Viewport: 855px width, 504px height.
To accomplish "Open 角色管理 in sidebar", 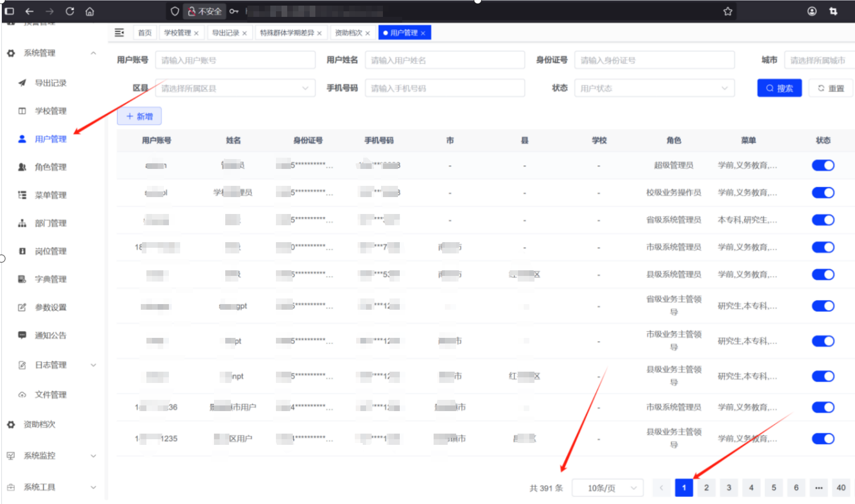I will 51,167.
